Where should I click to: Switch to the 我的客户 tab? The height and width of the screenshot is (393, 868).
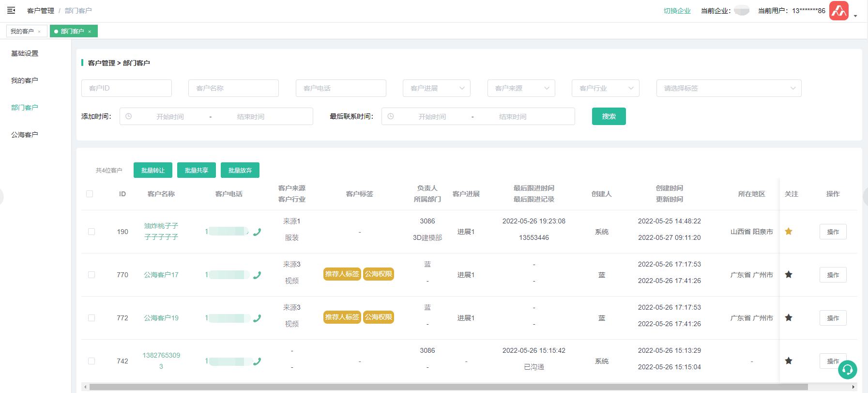tap(22, 31)
